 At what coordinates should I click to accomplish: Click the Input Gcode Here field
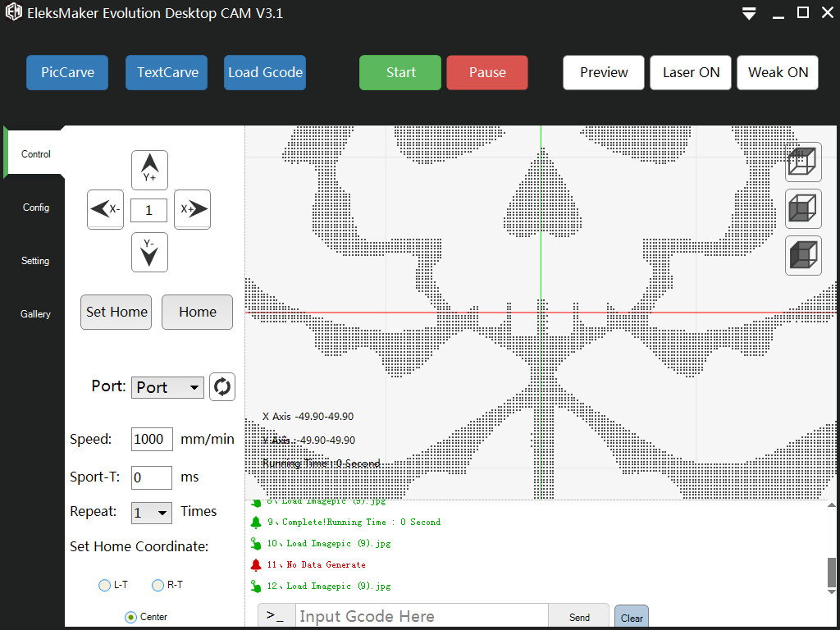(420, 616)
